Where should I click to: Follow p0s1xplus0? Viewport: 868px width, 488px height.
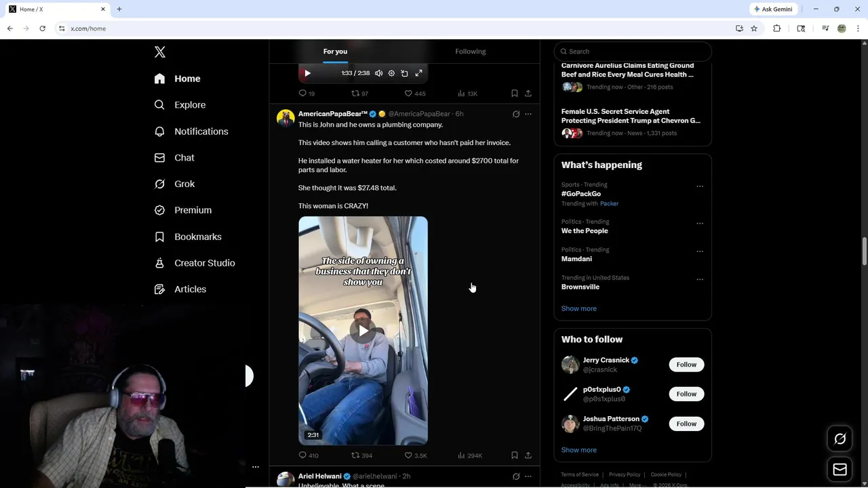coord(686,394)
